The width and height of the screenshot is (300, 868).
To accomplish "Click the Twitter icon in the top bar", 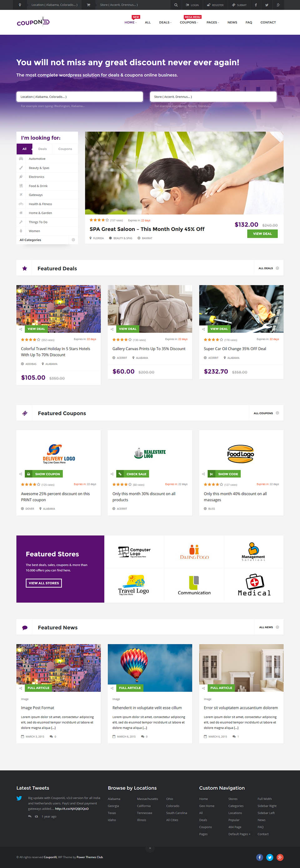I will point(267,5).
